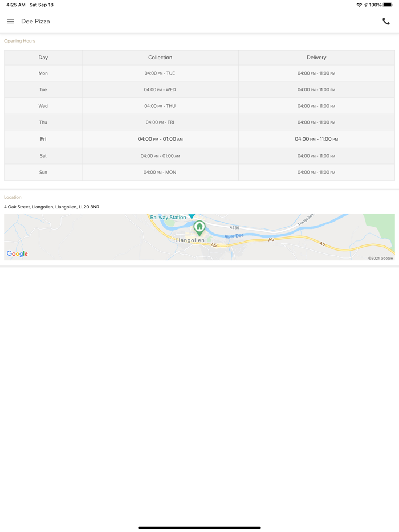Tap the home indicator bar
Image resolution: width=399 pixels, height=532 pixels.
199,527
